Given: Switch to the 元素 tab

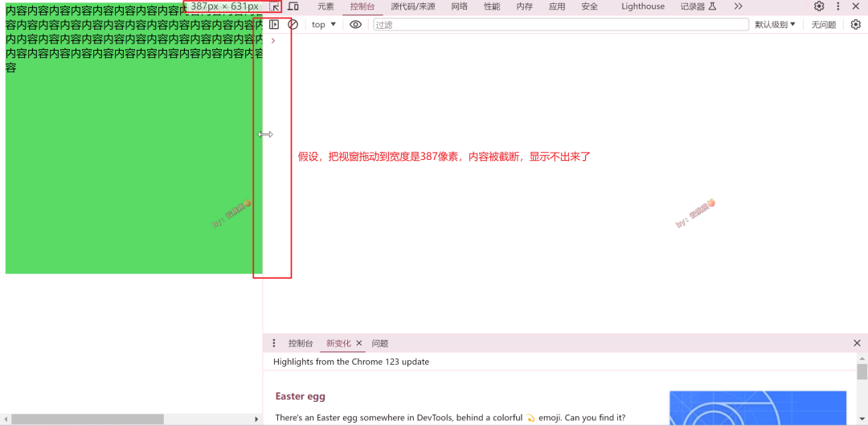Looking at the screenshot, I should [x=325, y=6].
